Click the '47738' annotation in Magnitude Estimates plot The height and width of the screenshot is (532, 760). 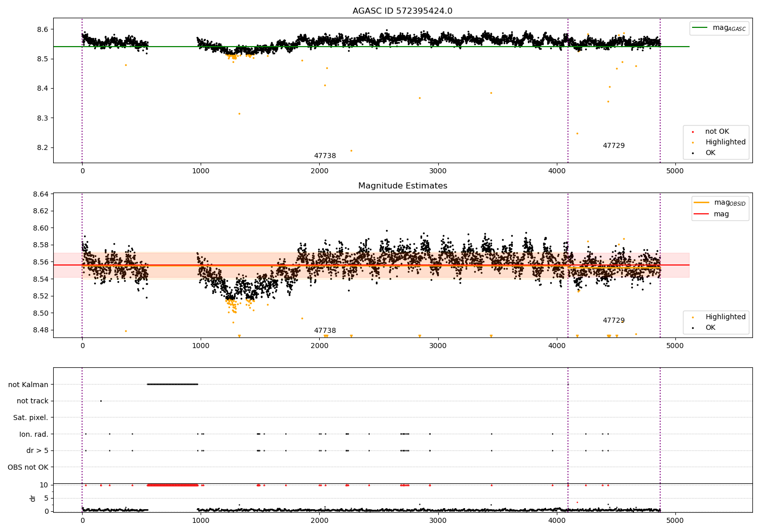pyautogui.click(x=325, y=331)
